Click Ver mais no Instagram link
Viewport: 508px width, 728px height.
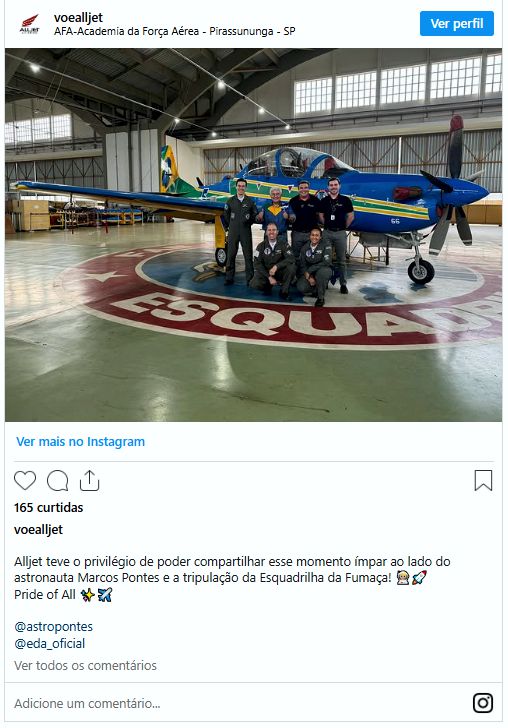coord(80,442)
